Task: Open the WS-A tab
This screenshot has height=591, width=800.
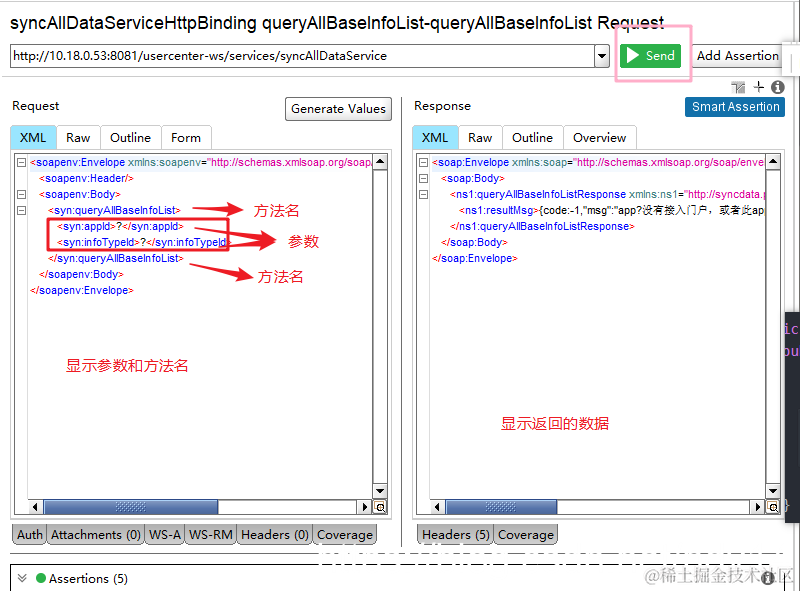Action: (x=164, y=534)
